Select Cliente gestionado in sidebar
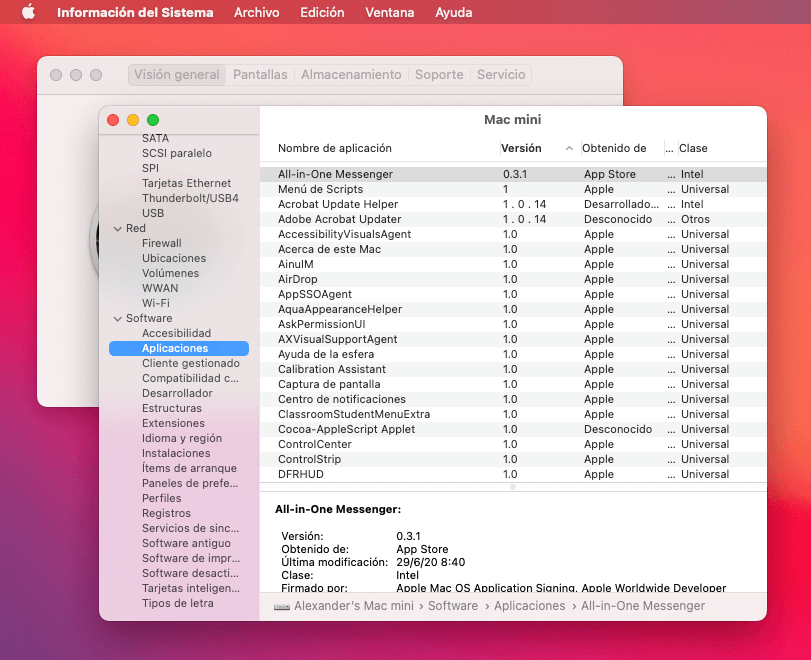 coord(191,364)
